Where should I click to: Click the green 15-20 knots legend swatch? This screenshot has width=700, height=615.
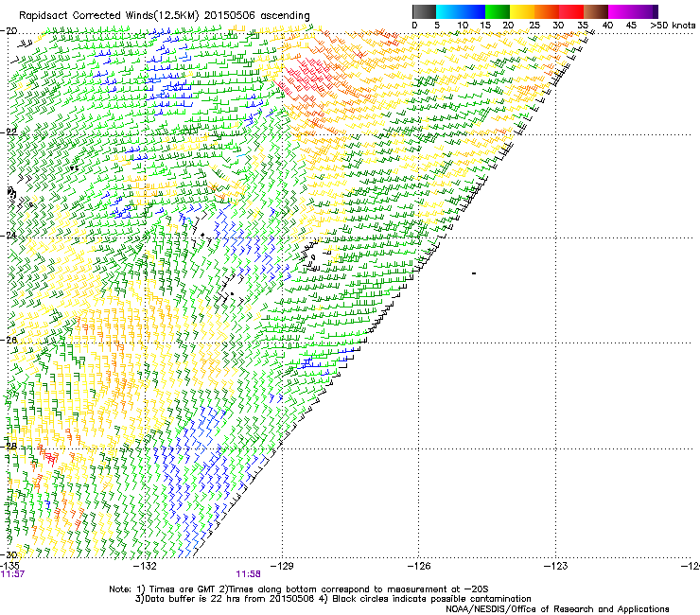point(498,11)
